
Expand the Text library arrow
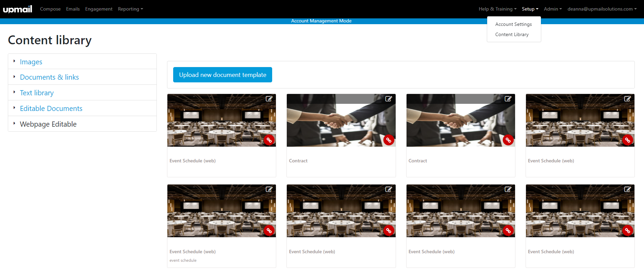(14, 92)
